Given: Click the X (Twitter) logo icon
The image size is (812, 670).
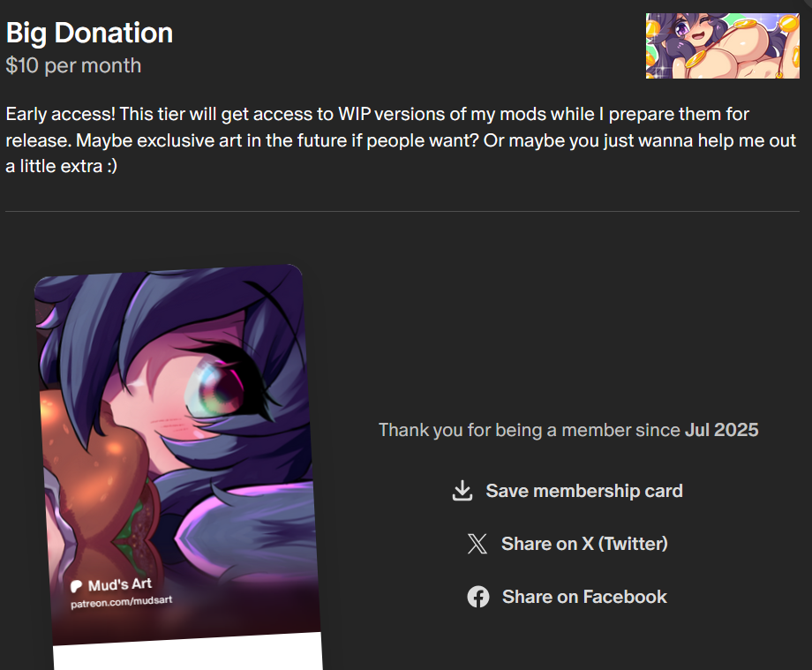Looking at the screenshot, I should point(477,544).
